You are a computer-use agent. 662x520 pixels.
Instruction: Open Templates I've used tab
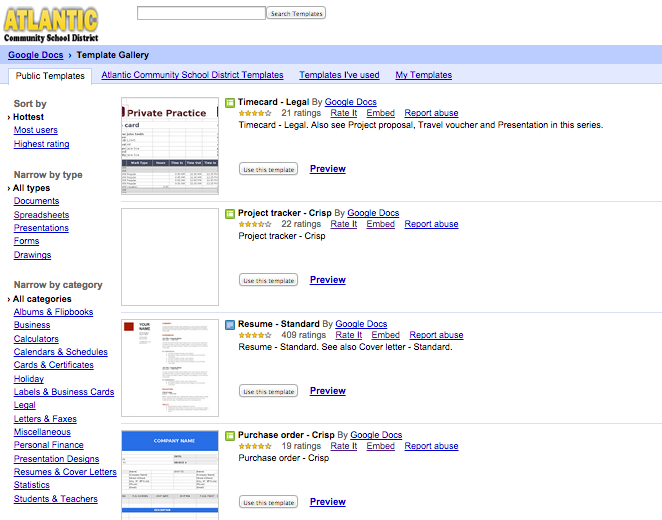click(x=339, y=75)
